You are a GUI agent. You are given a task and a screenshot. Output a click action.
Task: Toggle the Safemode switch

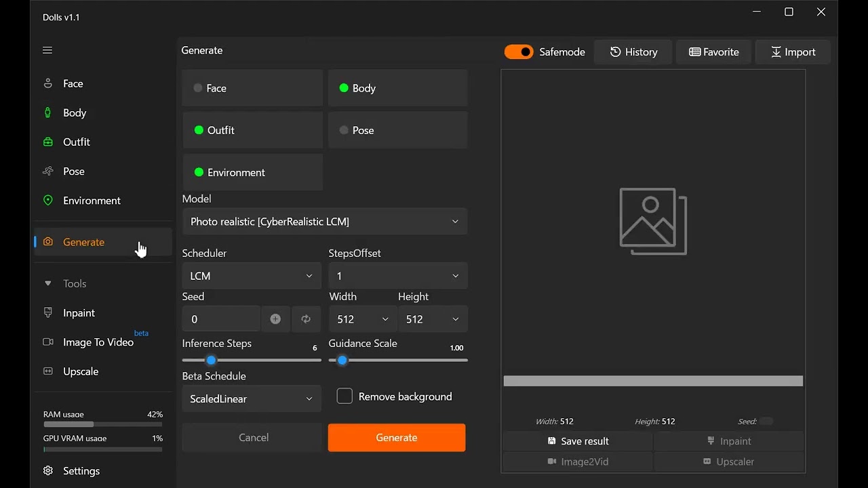point(519,52)
